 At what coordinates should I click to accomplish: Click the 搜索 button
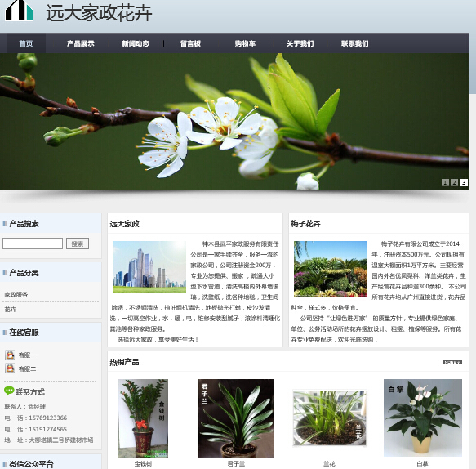click(78, 243)
